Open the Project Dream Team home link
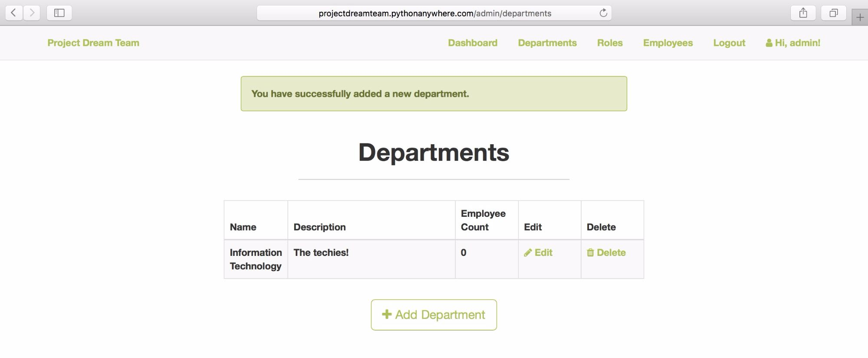Image resolution: width=868 pixels, height=358 pixels. tap(93, 43)
